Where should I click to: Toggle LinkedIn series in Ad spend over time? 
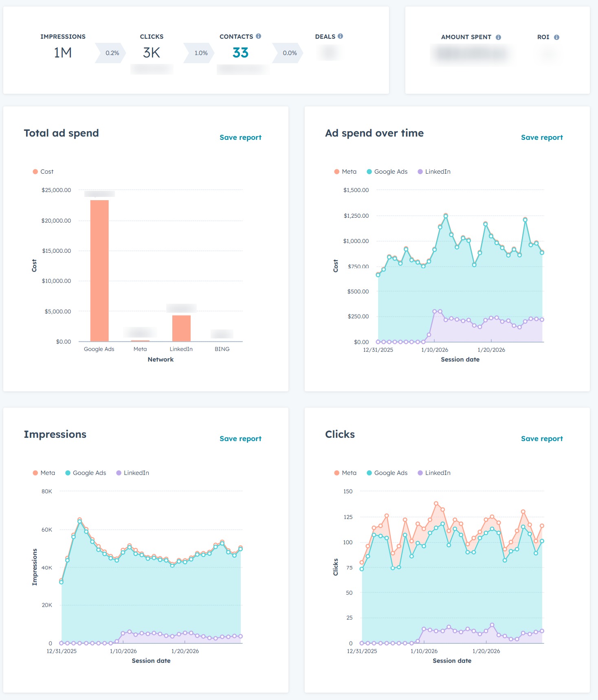pyautogui.click(x=434, y=172)
